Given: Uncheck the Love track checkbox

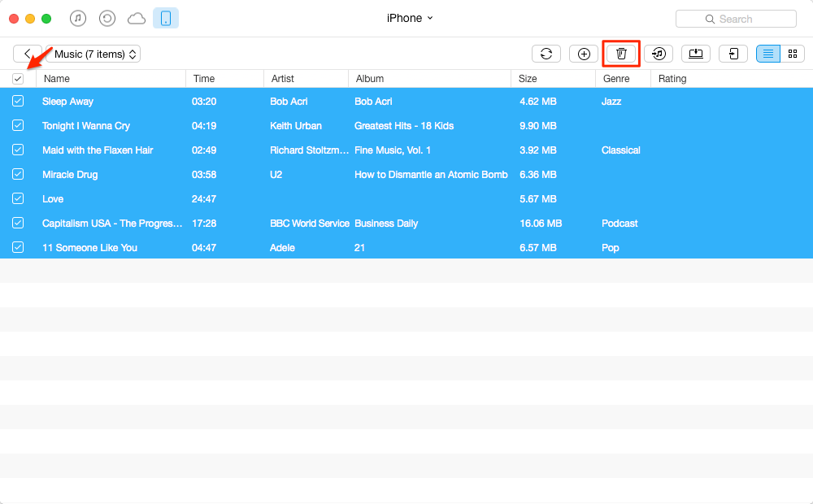Looking at the screenshot, I should 18,198.
